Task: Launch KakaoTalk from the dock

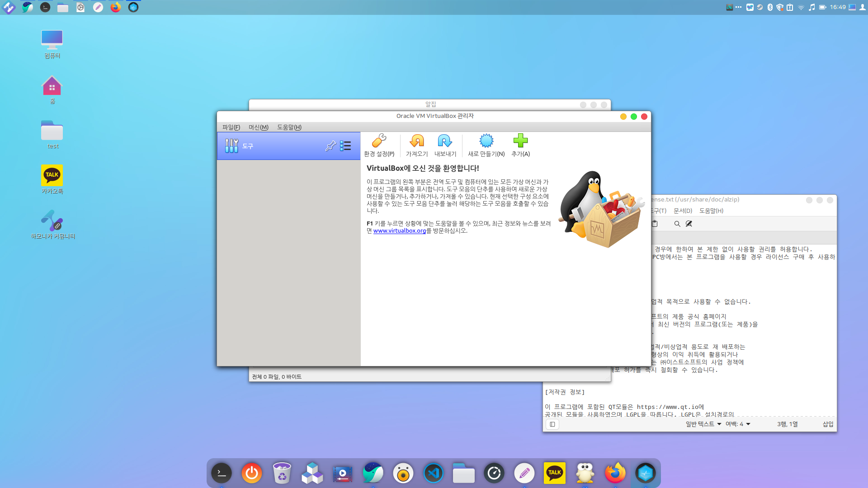Action: coord(555,473)
